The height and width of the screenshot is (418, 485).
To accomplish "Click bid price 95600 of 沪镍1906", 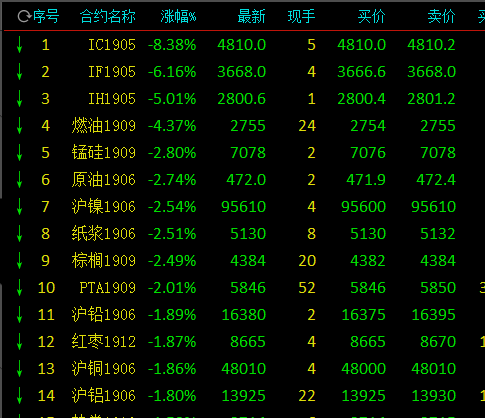I will click(x=363, y=207).
